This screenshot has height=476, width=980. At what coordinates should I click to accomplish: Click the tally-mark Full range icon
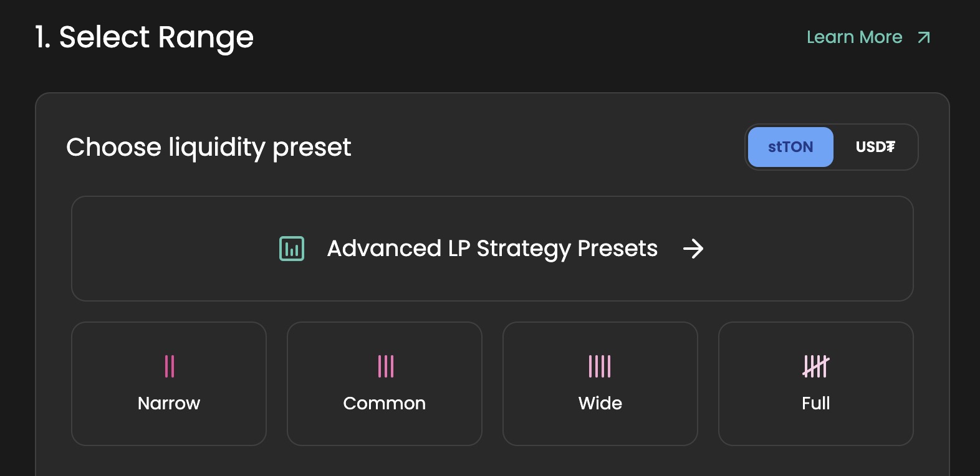(815, 366)
